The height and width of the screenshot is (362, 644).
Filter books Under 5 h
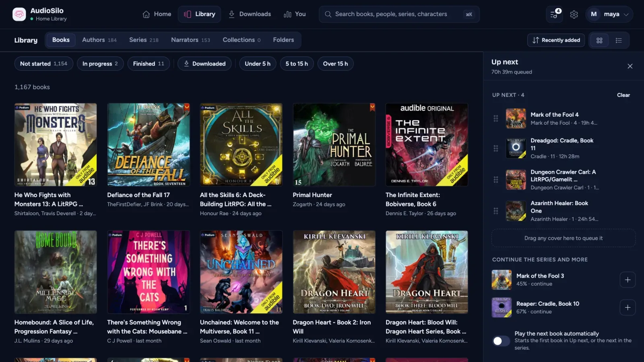(258, 64)
